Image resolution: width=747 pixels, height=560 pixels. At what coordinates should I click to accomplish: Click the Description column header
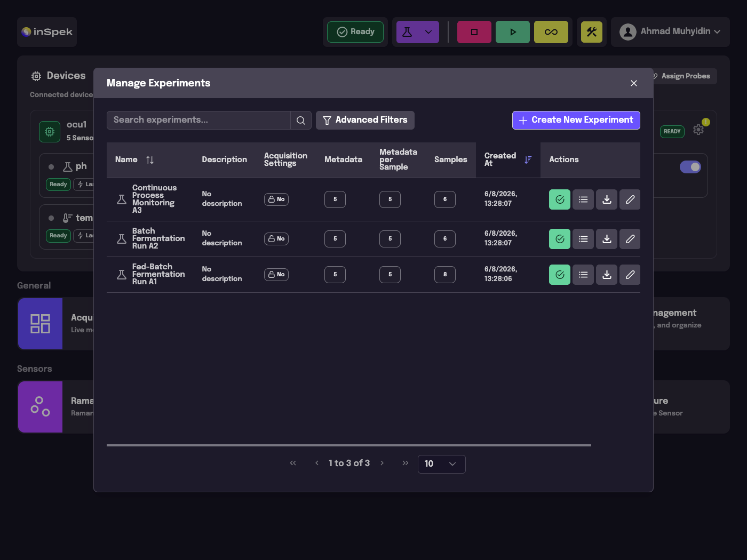[x=225, y=160]
